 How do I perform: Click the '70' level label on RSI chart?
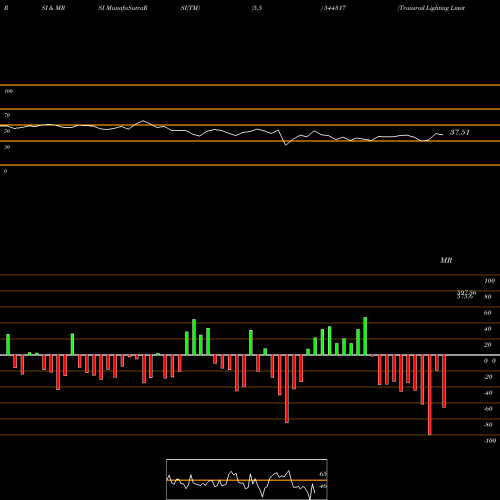pyautogui.click(x=7, y=115)
